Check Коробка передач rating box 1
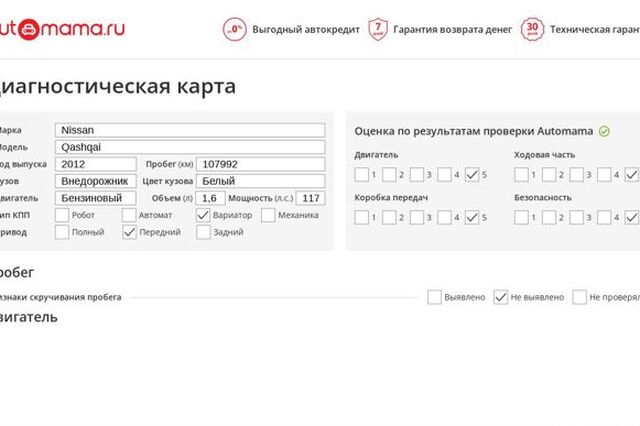The height and width of the screenshot is (426, 640). [x=362, y=217]
